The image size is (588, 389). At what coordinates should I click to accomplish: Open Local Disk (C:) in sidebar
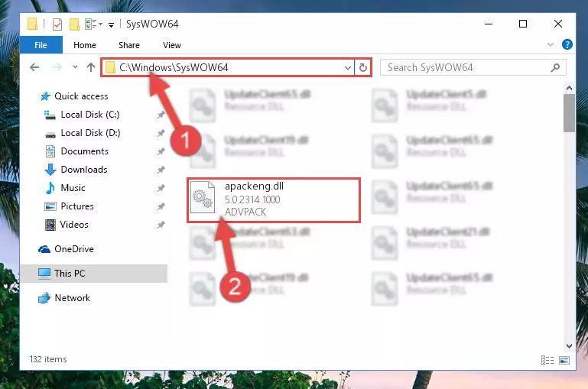coord(90,115)
